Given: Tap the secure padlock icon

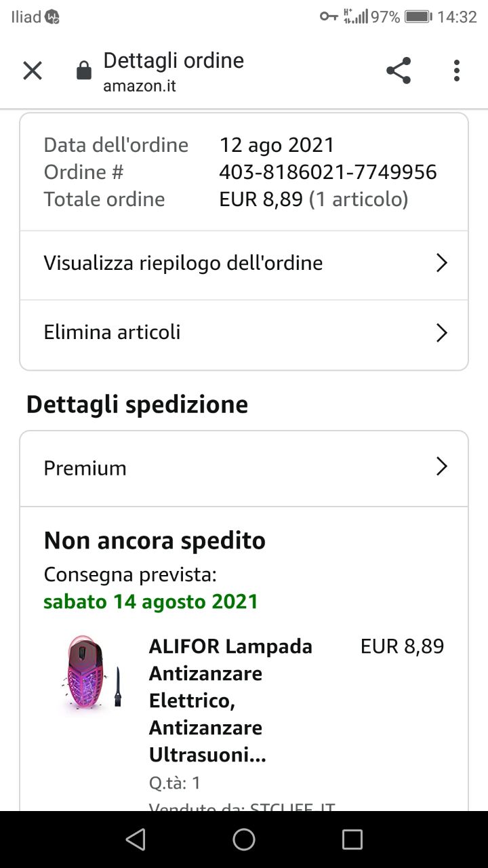Looking at the screenshot, I should tap(84, 71).
